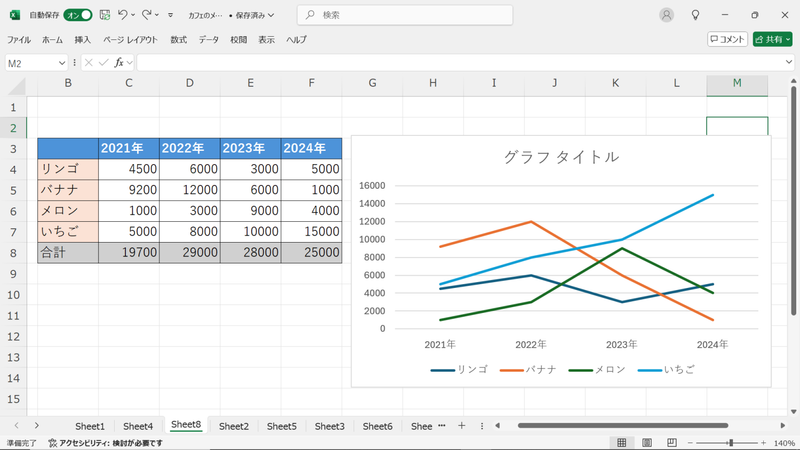Click the コメント button
This screenshot has width=800, height=450.
point(727,39)
